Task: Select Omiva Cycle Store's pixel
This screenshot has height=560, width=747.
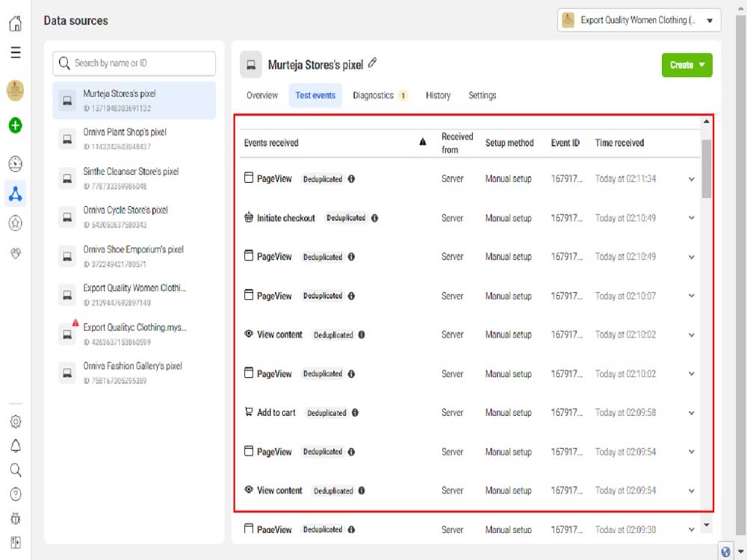Action: click(134, 217)
